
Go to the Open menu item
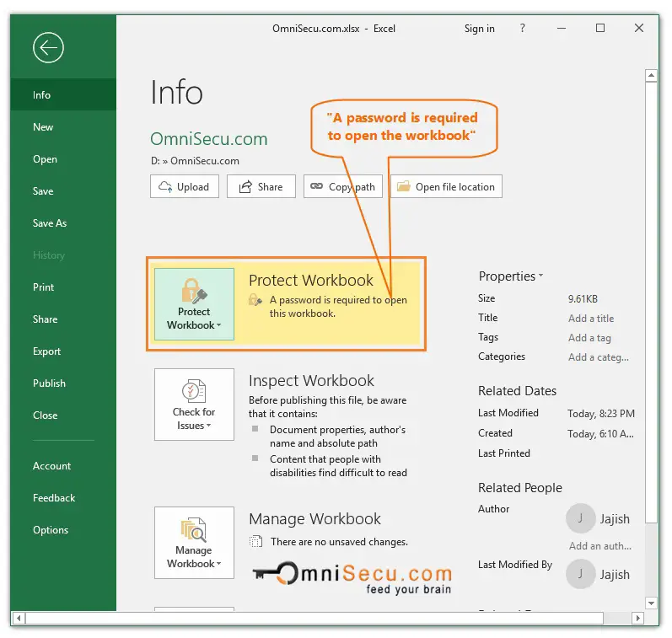[x=63, y=159]
